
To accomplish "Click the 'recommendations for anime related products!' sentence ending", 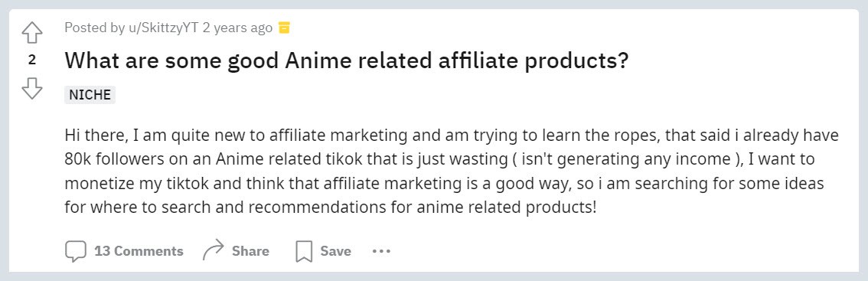I will click(x=423, y=207).
